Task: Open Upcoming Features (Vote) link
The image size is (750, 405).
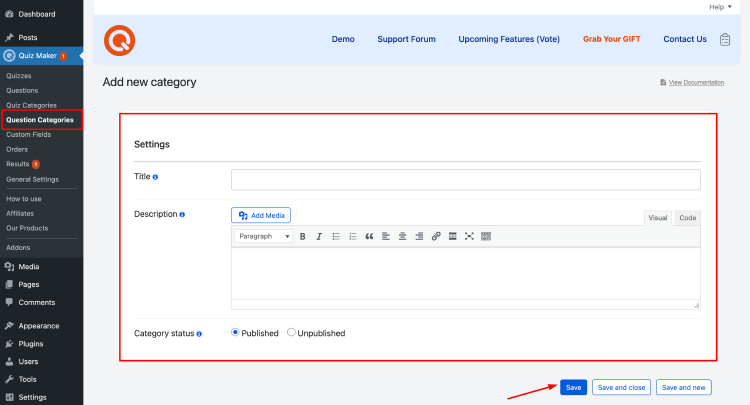Action: [x=509, y=39]
